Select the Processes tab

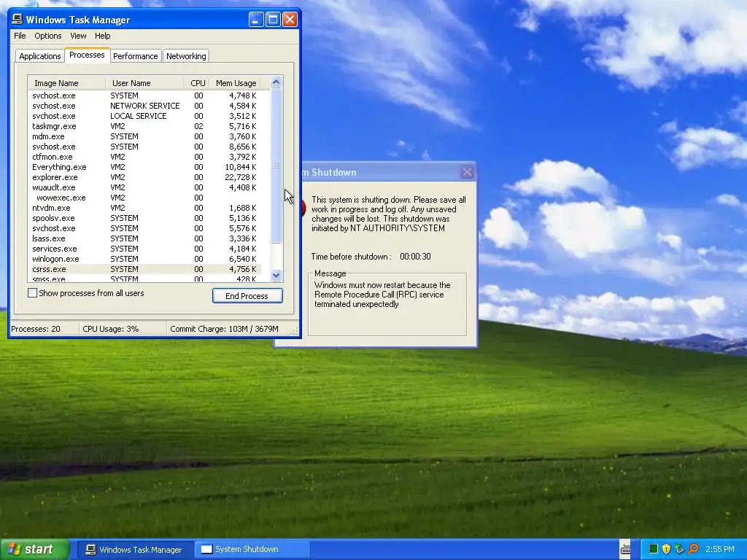[87, 55]
